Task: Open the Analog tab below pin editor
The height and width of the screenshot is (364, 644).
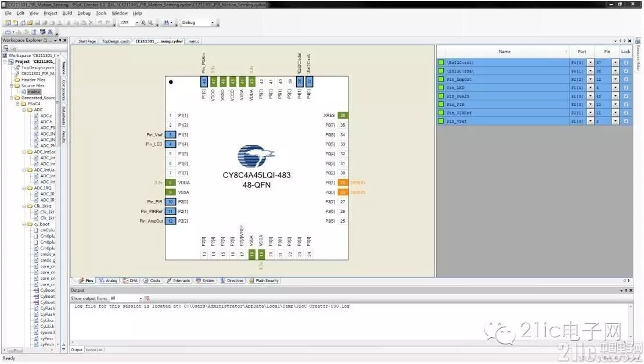Action: tap(108, 280)
